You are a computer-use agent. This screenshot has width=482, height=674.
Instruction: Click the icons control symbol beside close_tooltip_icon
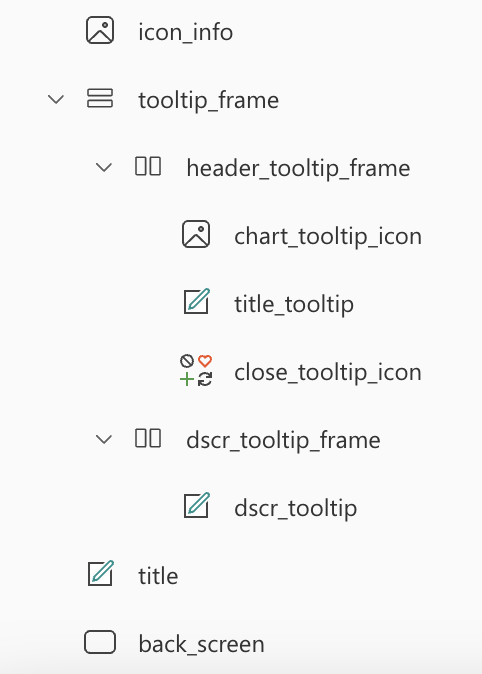coord(196,370)
